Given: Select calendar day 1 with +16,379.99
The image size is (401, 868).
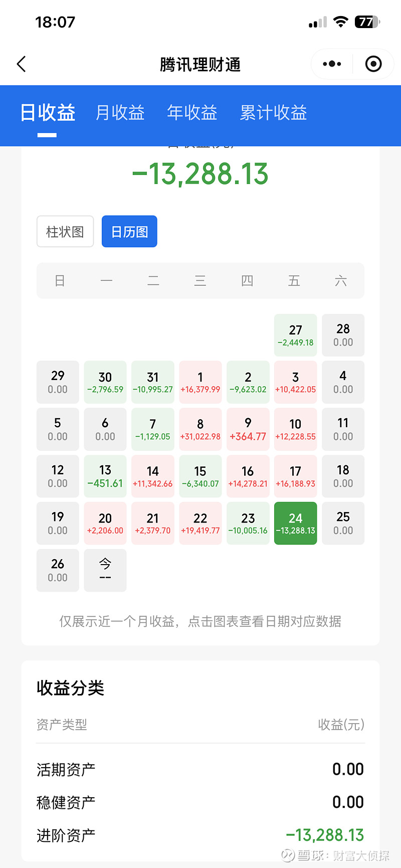Looking at the screenshot, I should pyautogui.click(x=200, y=382).
